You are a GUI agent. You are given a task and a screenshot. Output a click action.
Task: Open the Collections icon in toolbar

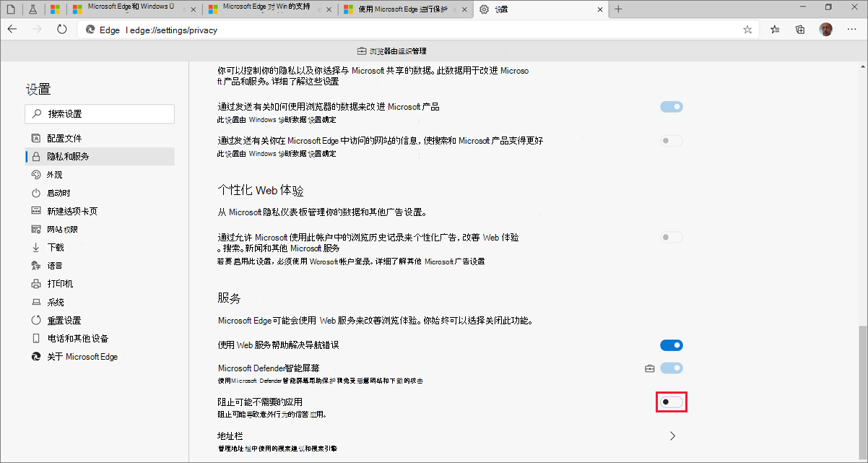[799, 30]
